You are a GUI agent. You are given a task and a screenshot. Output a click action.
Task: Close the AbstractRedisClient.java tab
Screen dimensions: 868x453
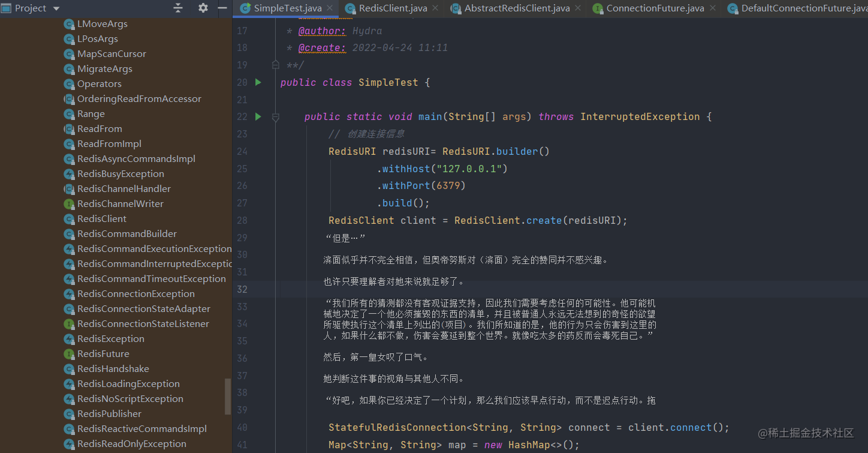(x=578, y=8)
